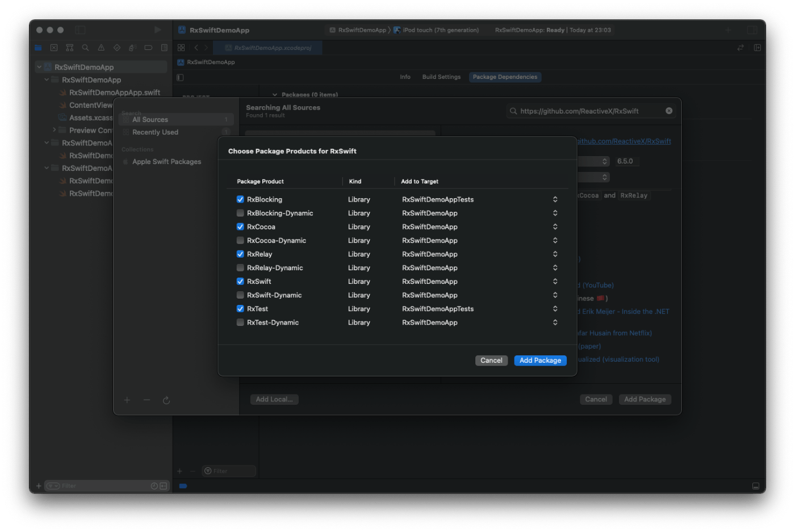Open the github.com/ReactiveX/RxSwift link
The height and width of the screenshot is (532, 795).
(x=624, y=141)
